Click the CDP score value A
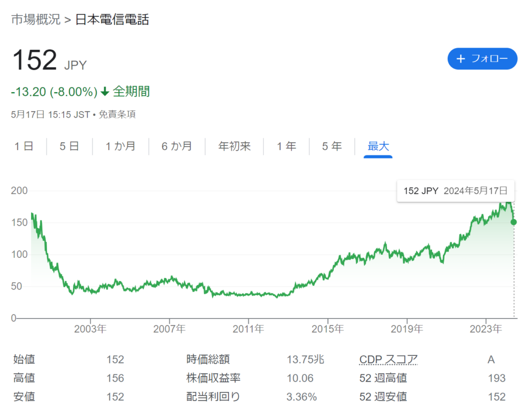Screen dimensions: 530x420 (x=491, y=359)
